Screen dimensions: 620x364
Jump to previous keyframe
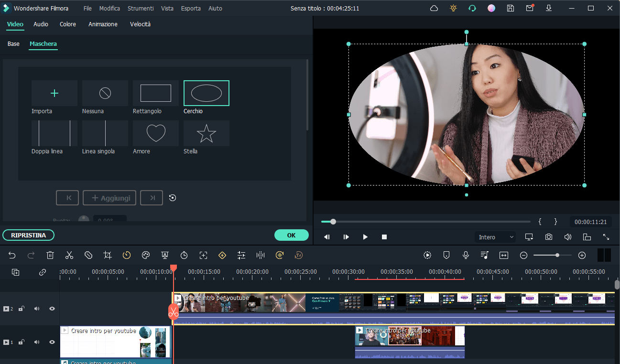click(x=67, y=198)
